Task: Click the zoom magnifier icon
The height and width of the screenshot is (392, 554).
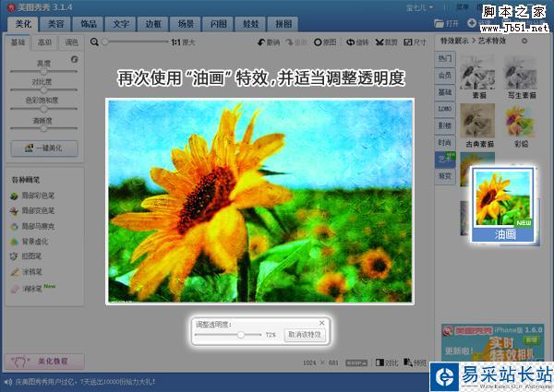Action: click(x=94, y=42)
